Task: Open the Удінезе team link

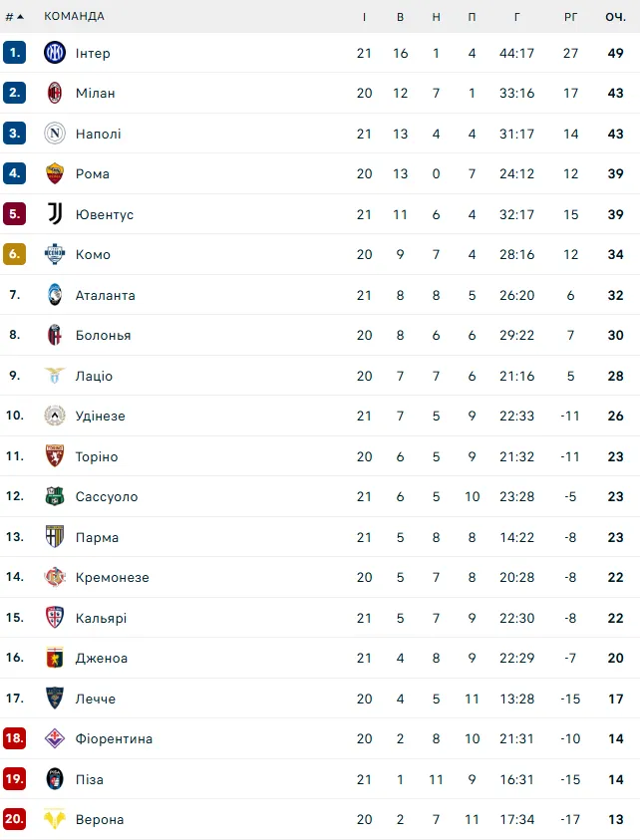Action: point(100,417)
